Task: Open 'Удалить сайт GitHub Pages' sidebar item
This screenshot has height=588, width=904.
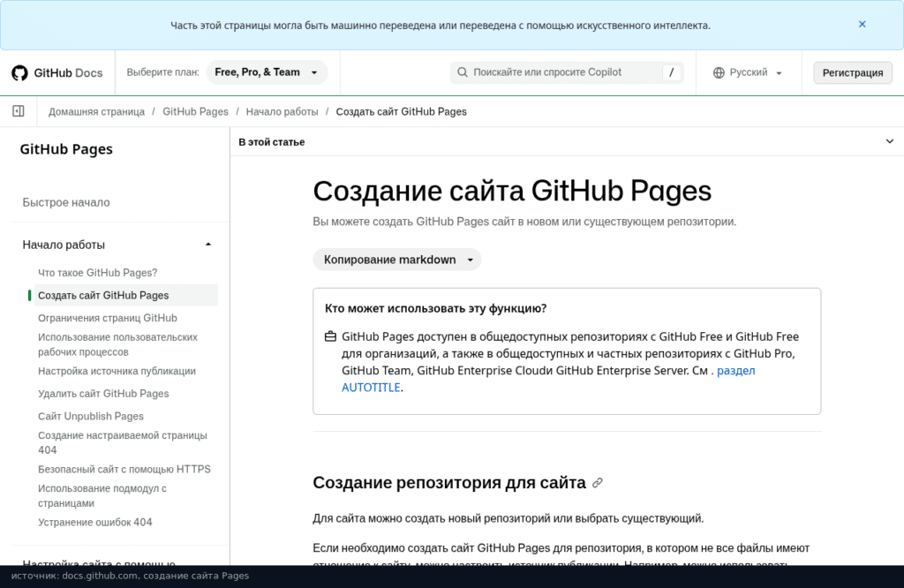Action: click(103, 393)
